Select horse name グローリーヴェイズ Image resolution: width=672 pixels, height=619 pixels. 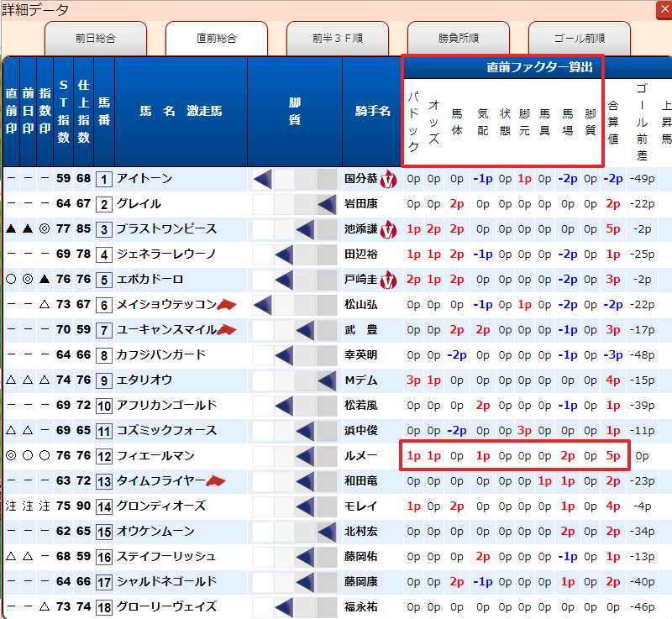tap(166, 607)
